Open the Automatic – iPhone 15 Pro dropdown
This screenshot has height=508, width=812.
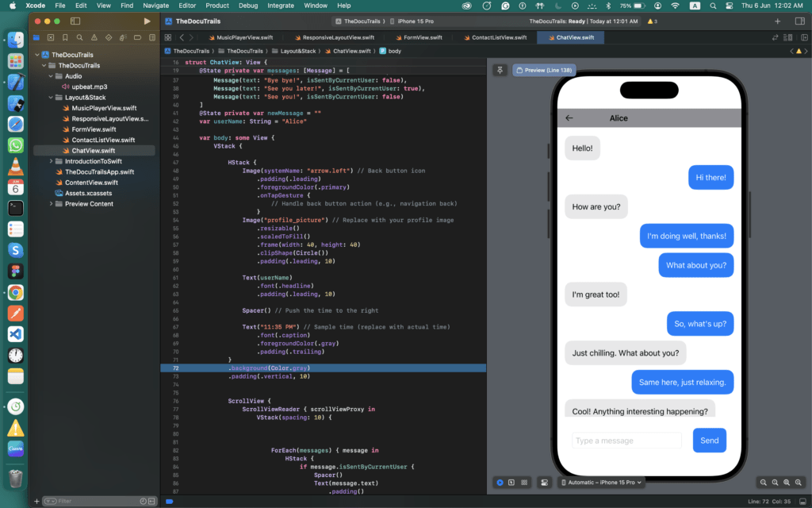[x=601, y=482]
